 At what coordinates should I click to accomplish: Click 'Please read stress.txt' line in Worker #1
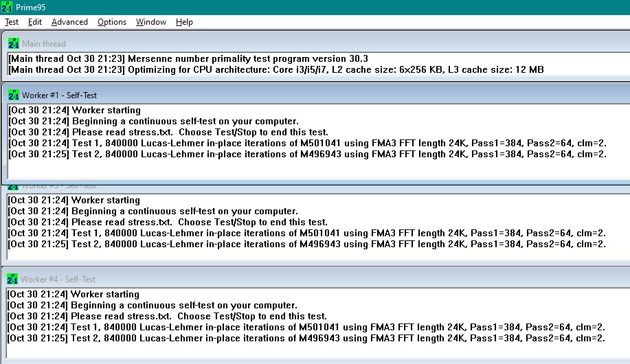[168, 132]
